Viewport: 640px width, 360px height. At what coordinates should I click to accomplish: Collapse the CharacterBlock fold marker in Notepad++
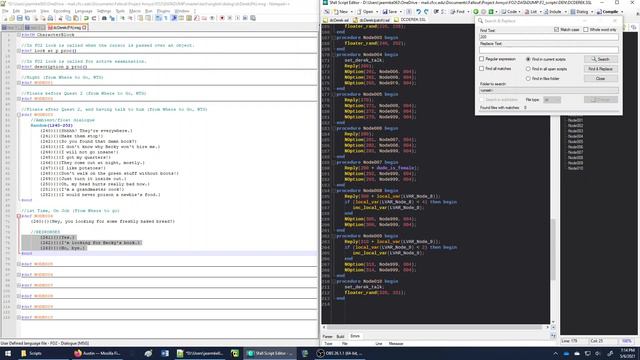19,35
